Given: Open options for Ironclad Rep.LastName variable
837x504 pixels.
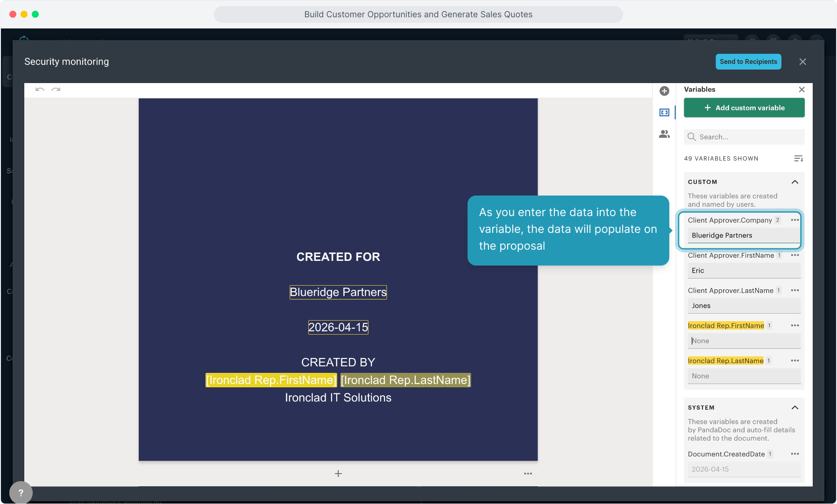Looking at the screenshot, I should tap(795, 361).
